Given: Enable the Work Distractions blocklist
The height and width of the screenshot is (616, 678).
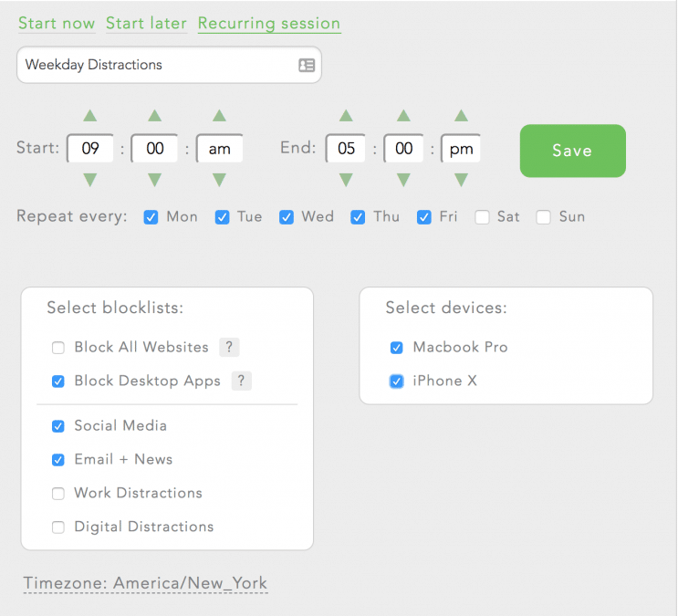Looking at the screenshot, I should click(58, 494).
